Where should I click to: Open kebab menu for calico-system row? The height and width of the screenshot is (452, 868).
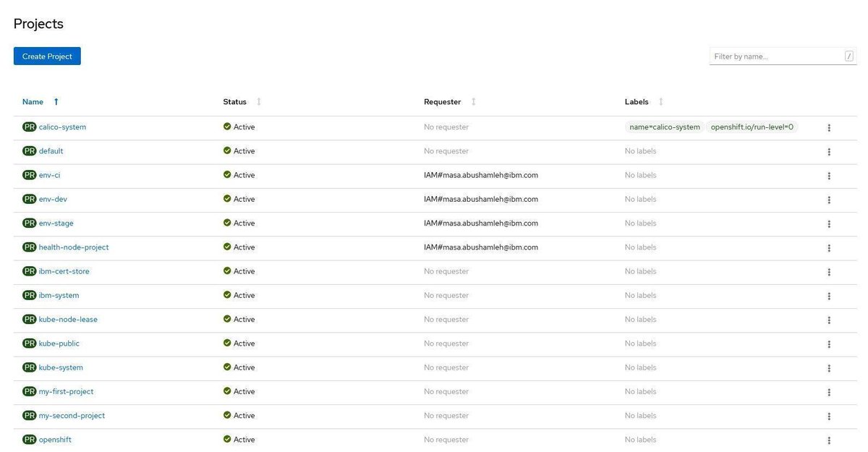[829, 127]
